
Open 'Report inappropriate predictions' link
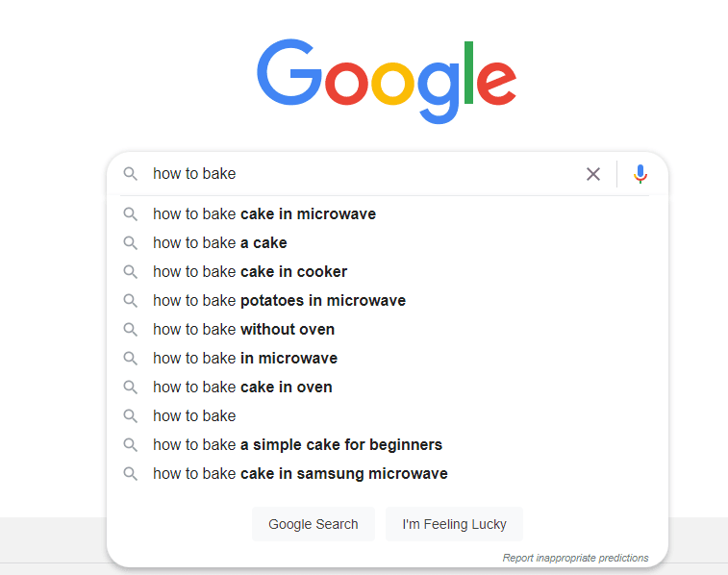(575, 558)
